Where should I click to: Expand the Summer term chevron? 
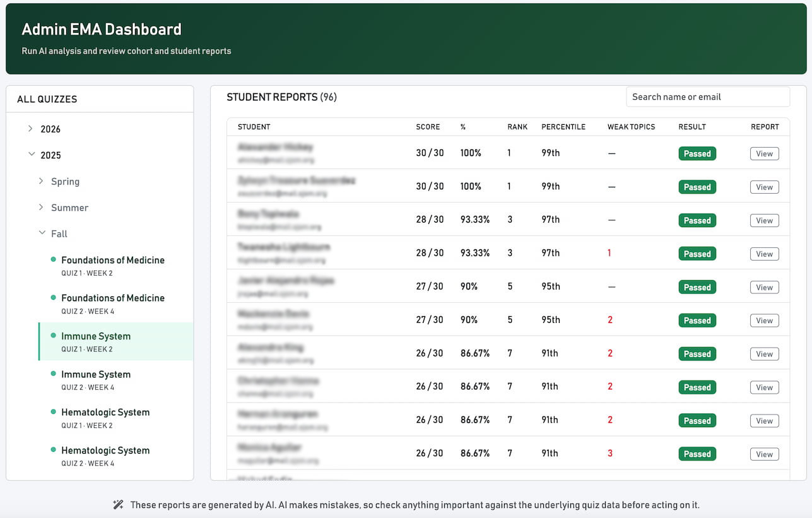pyautogui.click(x=41, y=207)
